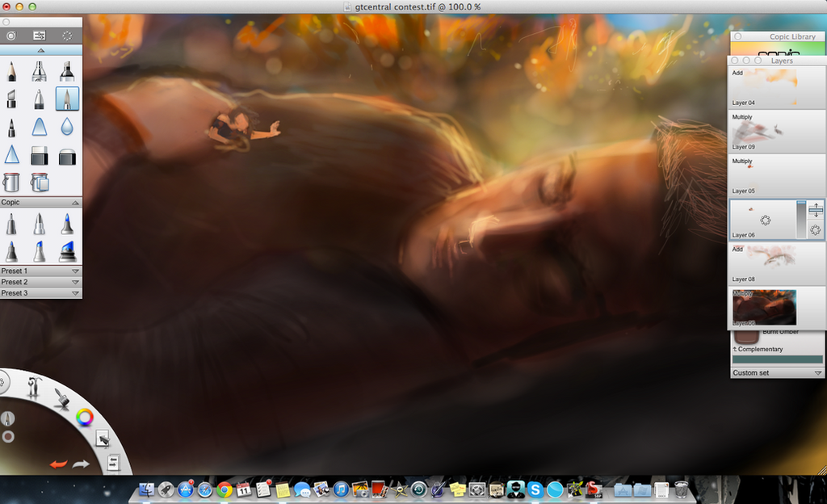This screenshot has height=504, width=827.
Task: Open brush properties sliders icon
Action: coord(40,36)
